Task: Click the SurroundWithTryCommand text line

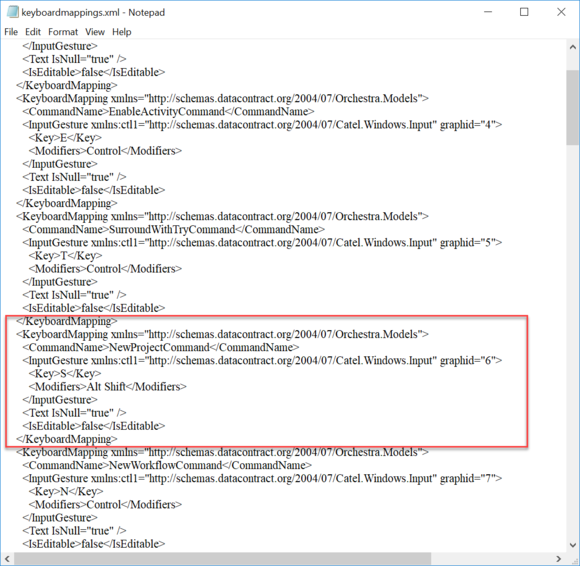Action: (173, 230)
